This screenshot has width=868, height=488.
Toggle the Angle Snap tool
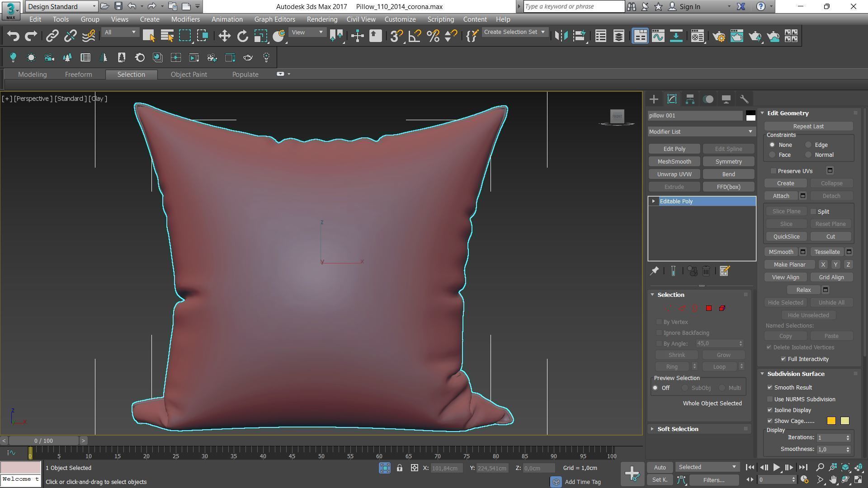(x=415, y=36)
